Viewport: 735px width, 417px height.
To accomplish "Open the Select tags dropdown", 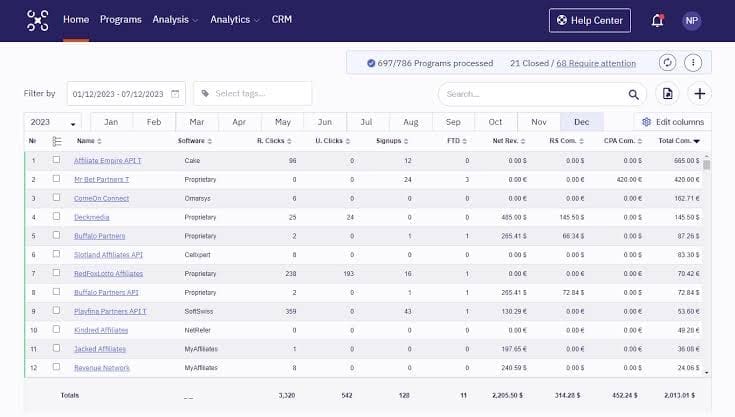I will click(253, 94).
